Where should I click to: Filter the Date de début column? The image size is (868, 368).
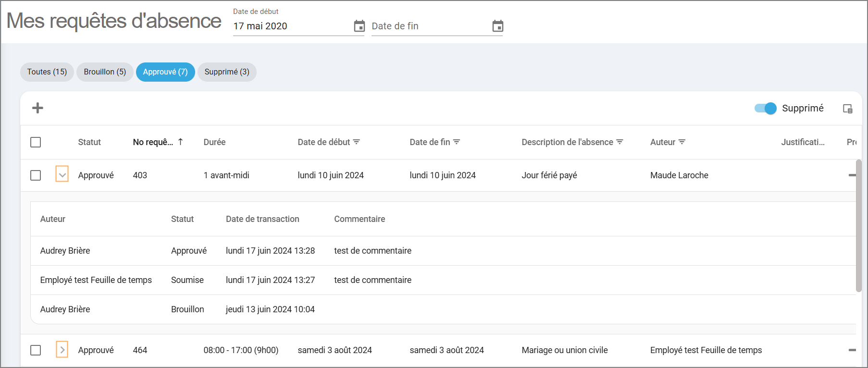(x=357, y=142)
